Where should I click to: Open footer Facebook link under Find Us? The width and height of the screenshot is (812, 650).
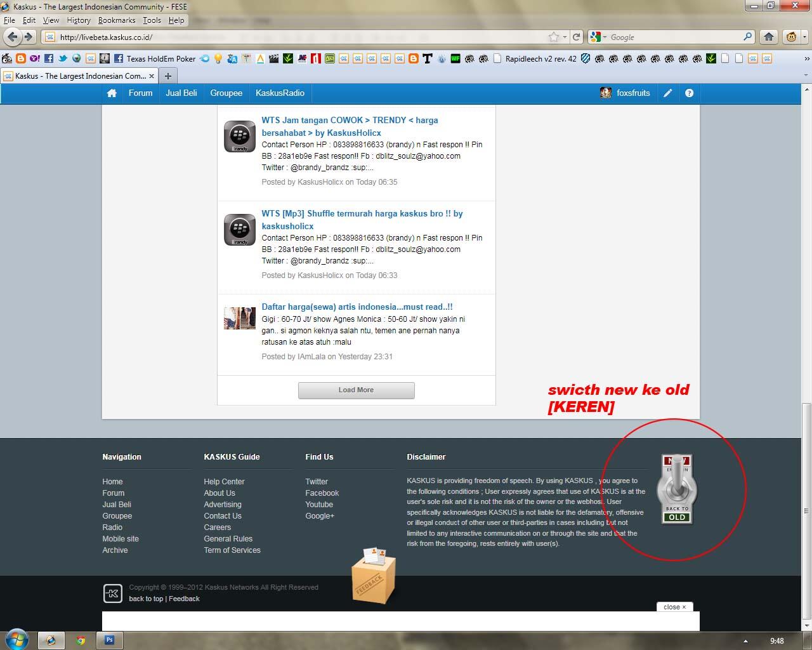(x=322, y=493)
